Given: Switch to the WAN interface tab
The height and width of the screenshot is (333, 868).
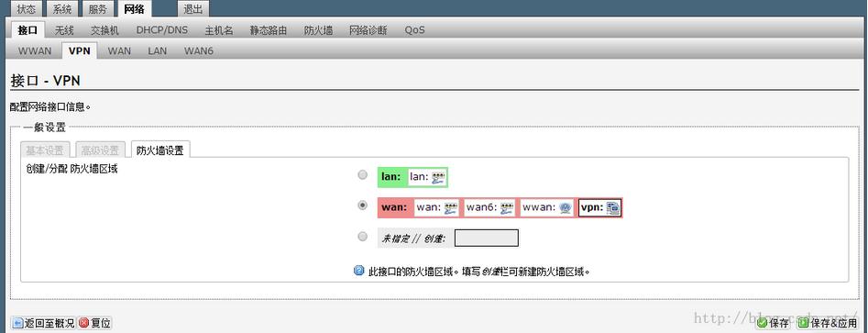Looking at the screenshot, I should pos(119,51).
